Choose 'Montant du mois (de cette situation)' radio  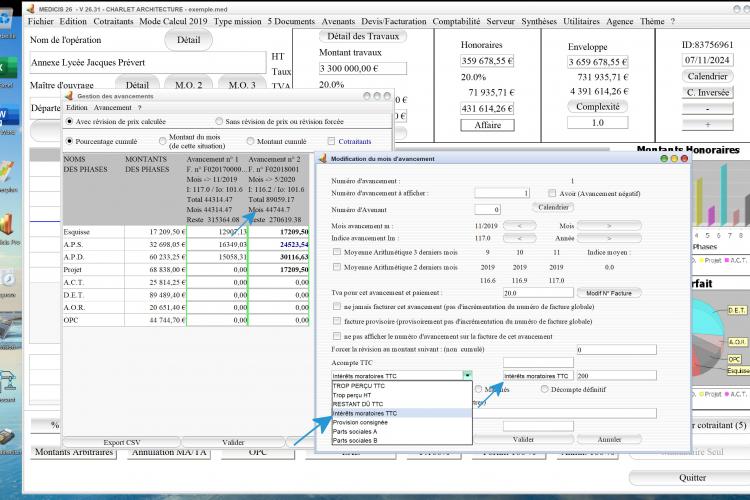click(163, 141)
